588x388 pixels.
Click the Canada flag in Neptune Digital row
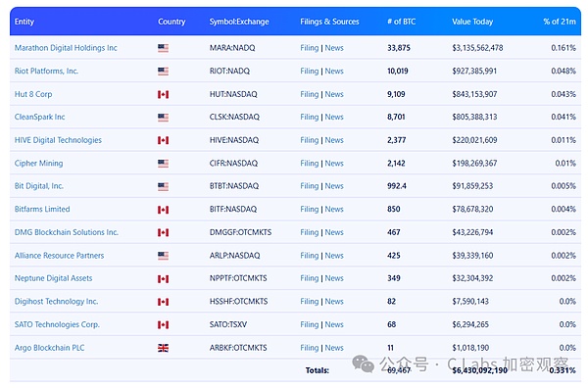coord(163,279)
